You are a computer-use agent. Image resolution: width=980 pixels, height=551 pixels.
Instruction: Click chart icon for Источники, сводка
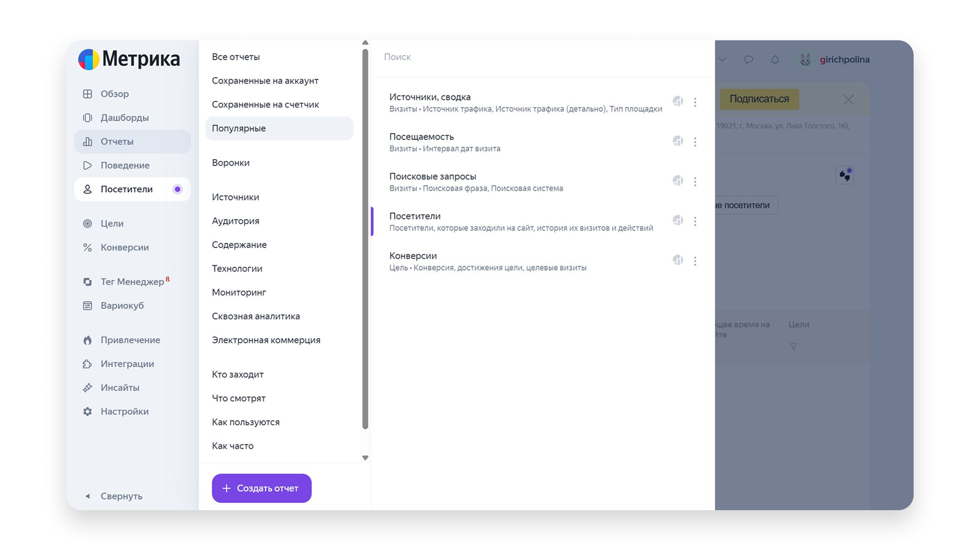[x=678, y=102]
